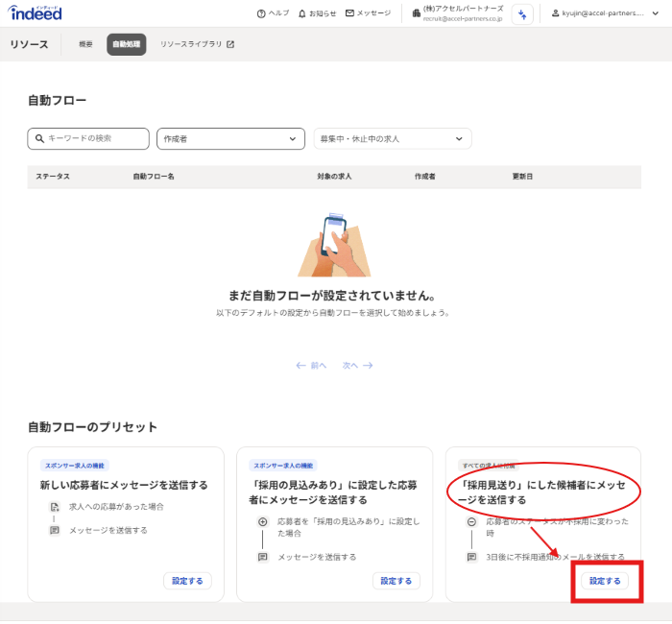Switch to the 概要 tab

tap(86, 44)
